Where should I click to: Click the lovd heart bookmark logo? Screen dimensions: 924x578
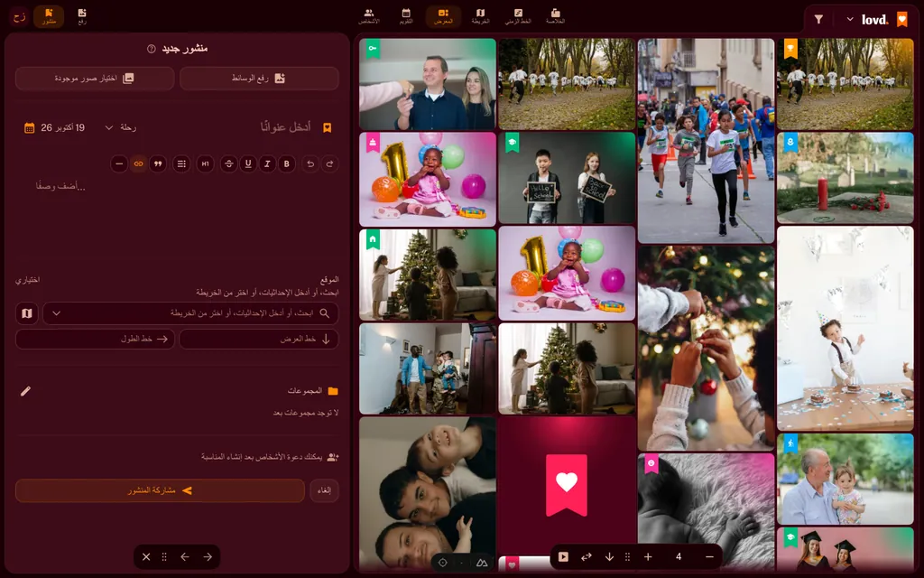(x=902, y=20)
